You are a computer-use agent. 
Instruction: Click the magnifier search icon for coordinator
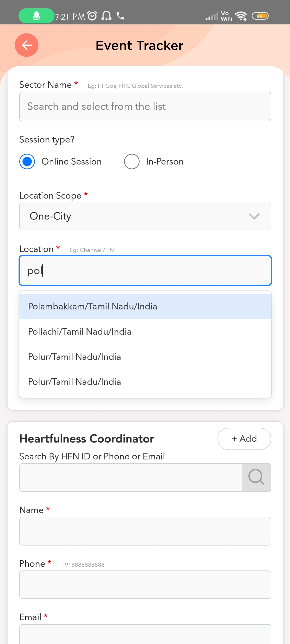tap(256, 477)
